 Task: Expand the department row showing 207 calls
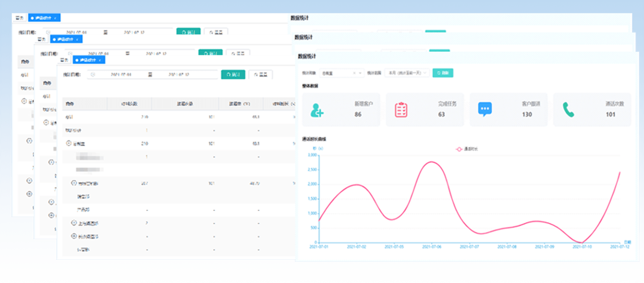(x=74, y=183)
